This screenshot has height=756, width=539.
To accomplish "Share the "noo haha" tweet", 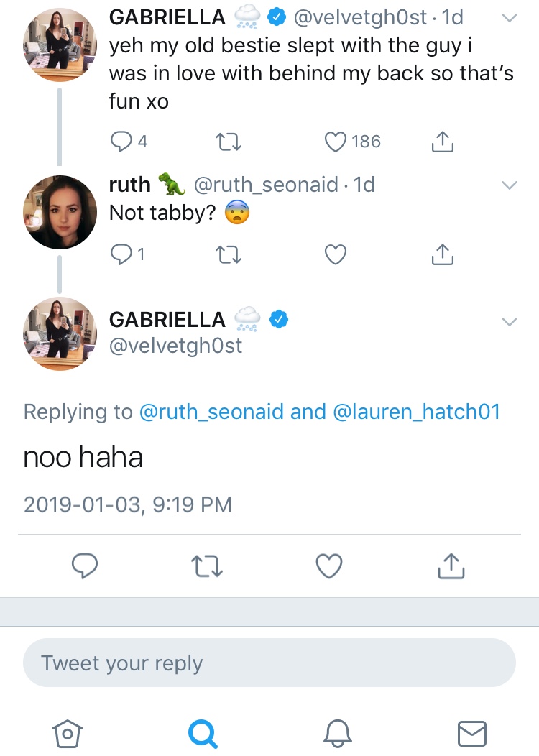I will [451, 565].
